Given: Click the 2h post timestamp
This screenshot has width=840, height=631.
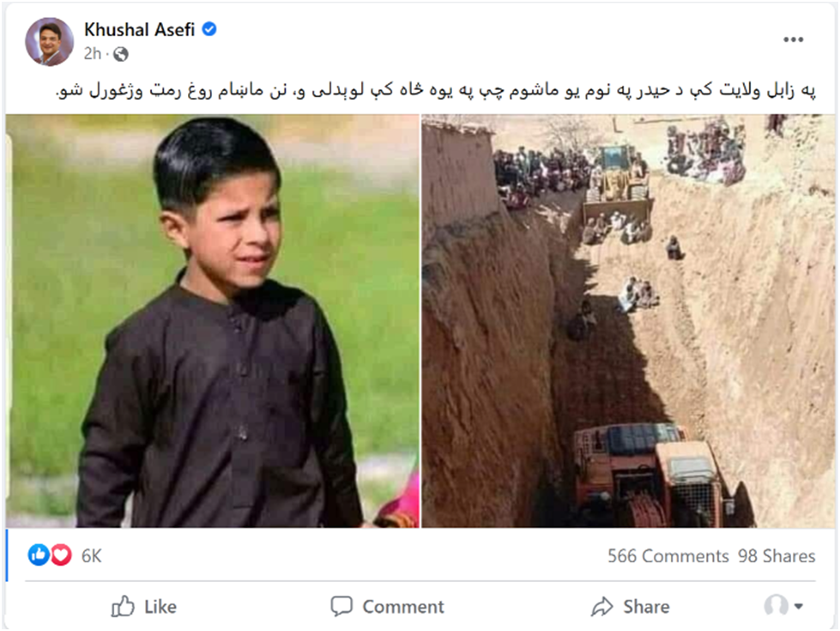Looking at the screenshot, I should [92, 53].
